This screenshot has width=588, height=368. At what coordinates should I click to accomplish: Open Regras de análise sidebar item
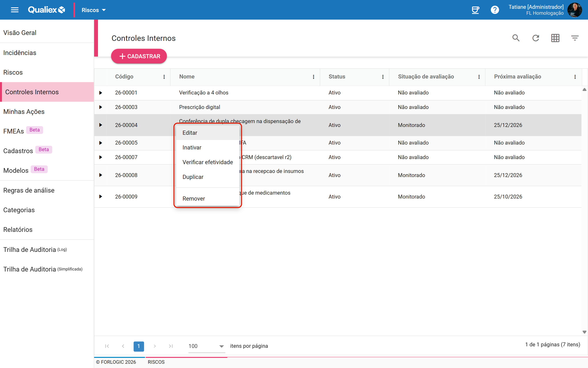coord(47,190)
